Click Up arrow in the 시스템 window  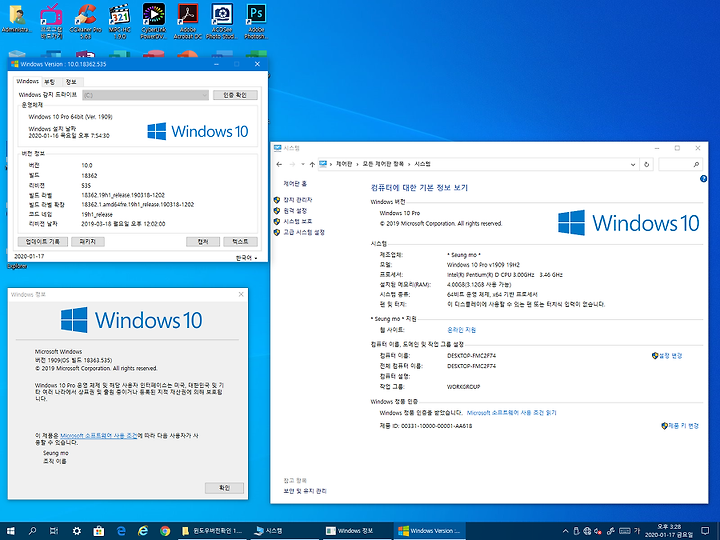[x=312, y=164]
